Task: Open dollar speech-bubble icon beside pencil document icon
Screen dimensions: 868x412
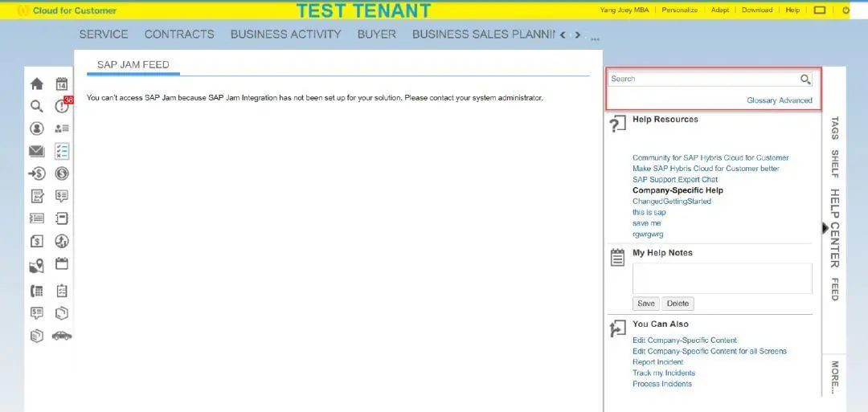Action: tap(62, 196)
